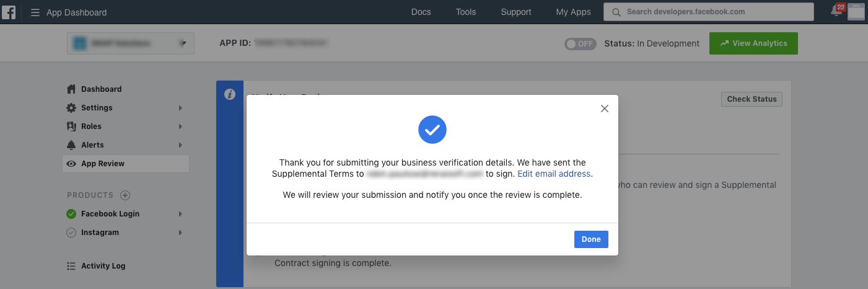Click the Roles sidebar icon
The height and width of the screenshot is (289, 868).
pos(71,126)
